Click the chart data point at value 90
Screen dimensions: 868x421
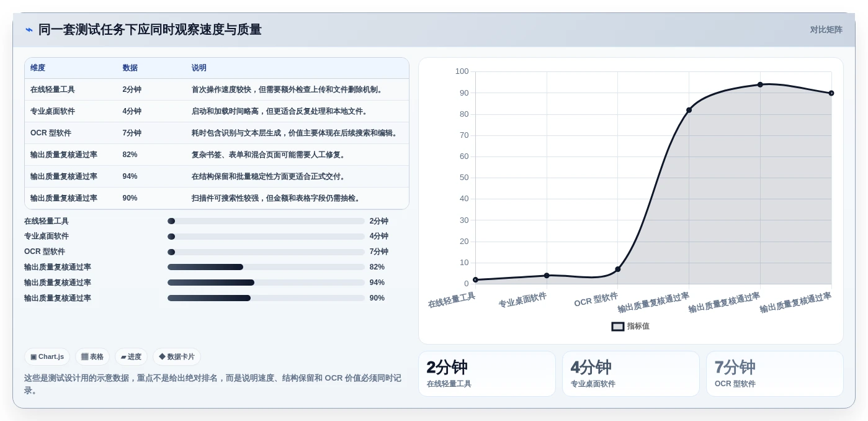click(x=831, y=93)
